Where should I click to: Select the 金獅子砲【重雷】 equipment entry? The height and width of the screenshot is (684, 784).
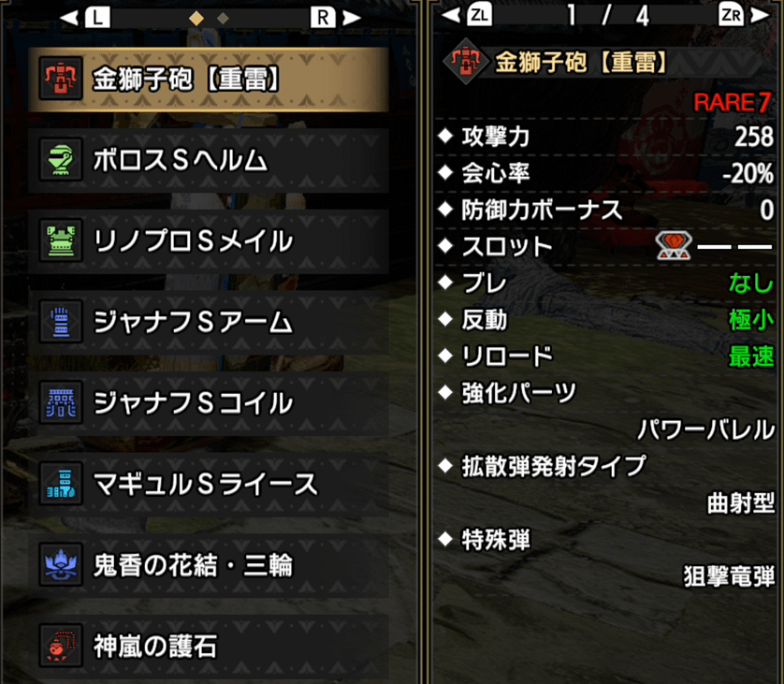[x=209, y=80]
